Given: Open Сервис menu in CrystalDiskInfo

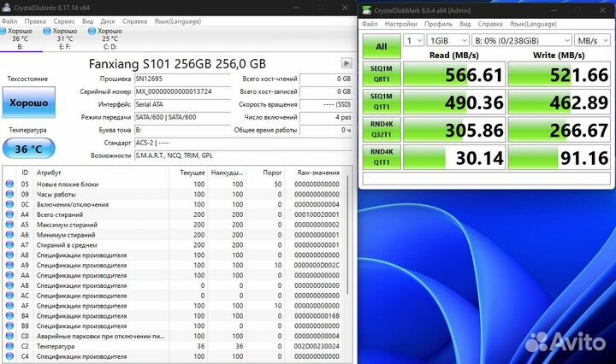Looking at the screenshot, I should tap(64, 21).
